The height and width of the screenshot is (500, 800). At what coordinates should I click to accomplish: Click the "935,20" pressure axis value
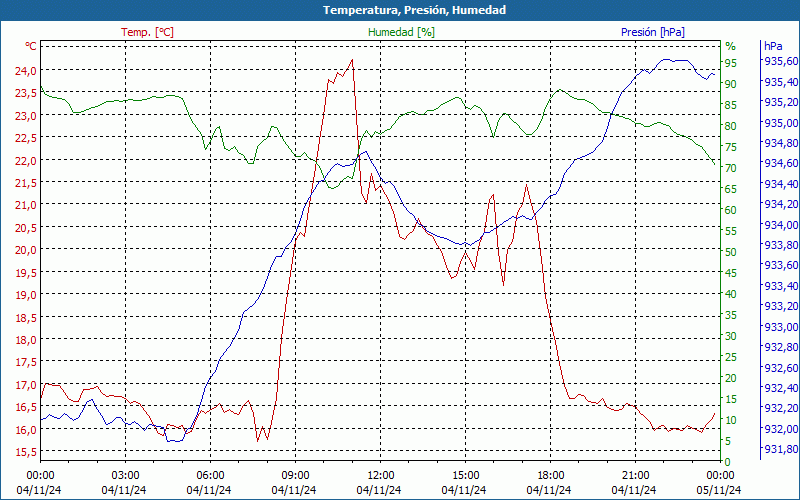point(781,102)
